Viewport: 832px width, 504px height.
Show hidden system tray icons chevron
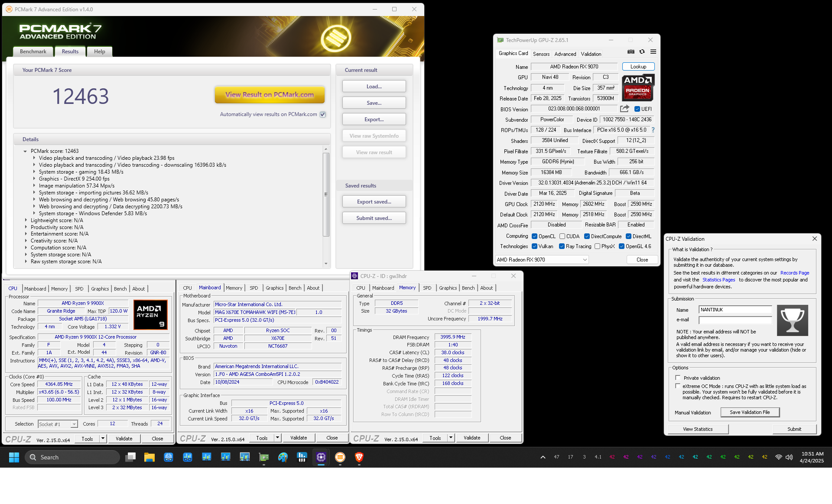pos(543,457)
